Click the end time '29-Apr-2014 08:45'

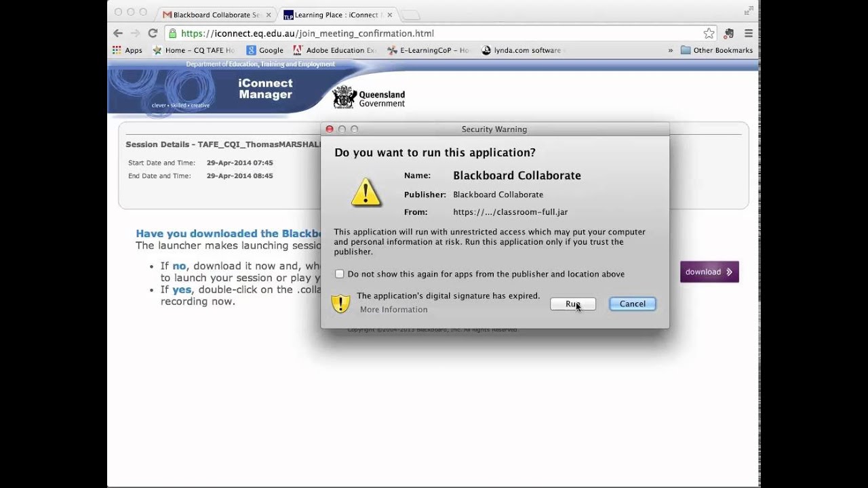(x=240, y=176)
